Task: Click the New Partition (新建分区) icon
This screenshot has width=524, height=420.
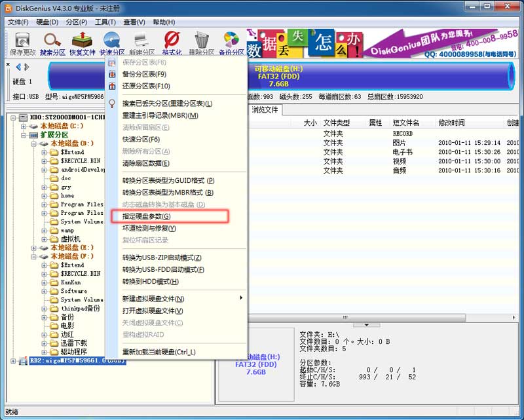Action: point(141,41)
